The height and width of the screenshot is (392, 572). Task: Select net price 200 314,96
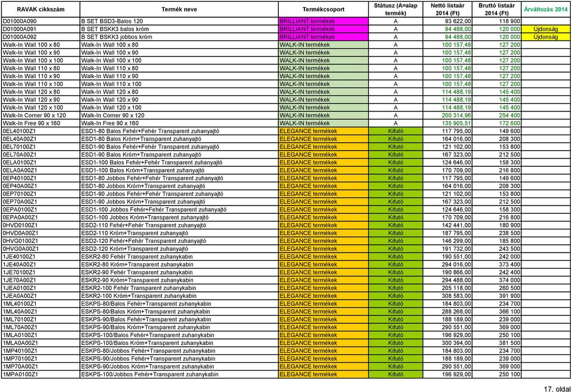(456, 115)
